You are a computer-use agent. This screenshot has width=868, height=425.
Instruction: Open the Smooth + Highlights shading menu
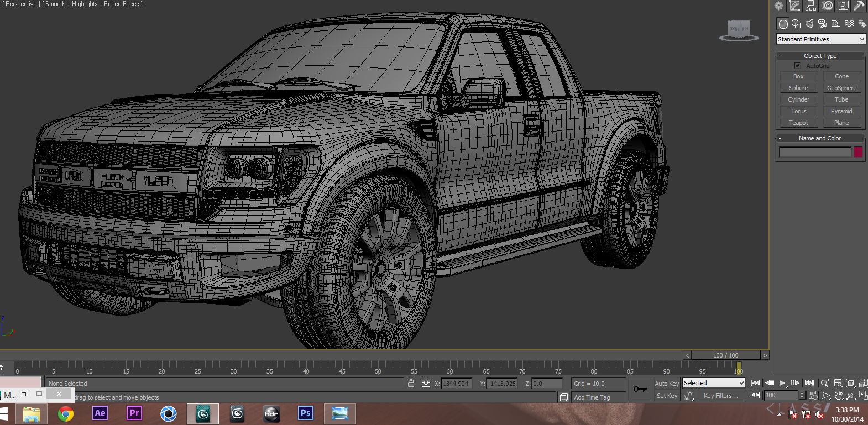(x=92, y=4)
